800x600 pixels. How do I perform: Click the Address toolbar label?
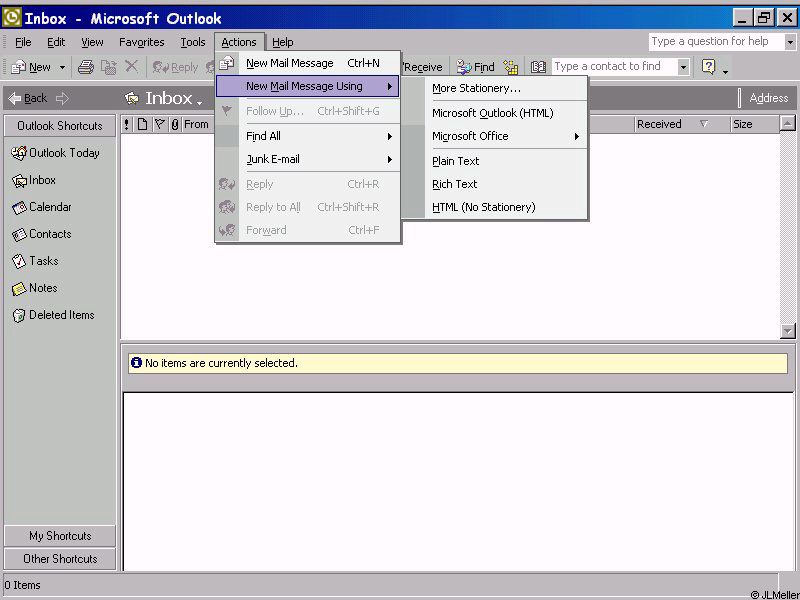click(x=768, y=98)
